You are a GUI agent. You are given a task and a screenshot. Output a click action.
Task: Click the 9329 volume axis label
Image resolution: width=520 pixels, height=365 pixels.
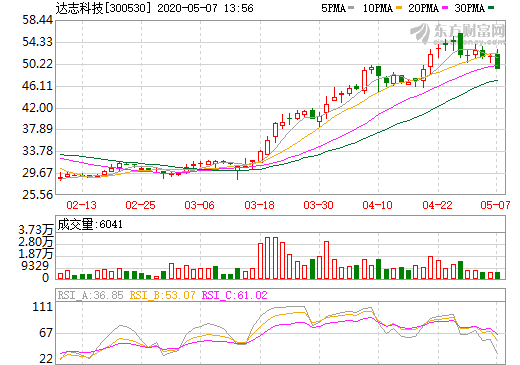pos(35,266)
